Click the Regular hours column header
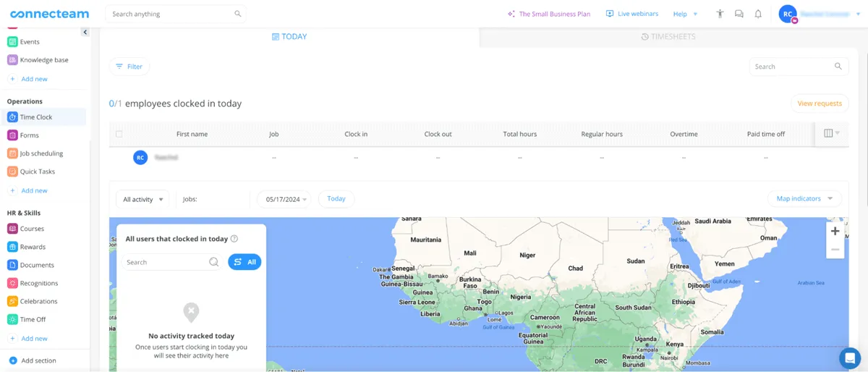Viewport: 868px width, 372px height. tap(602, 134)
